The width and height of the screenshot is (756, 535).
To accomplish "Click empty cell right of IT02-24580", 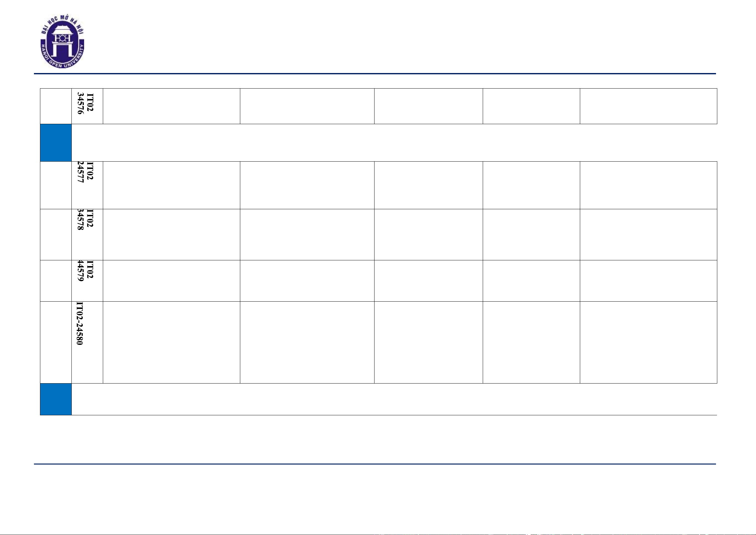I will (171, 342).
